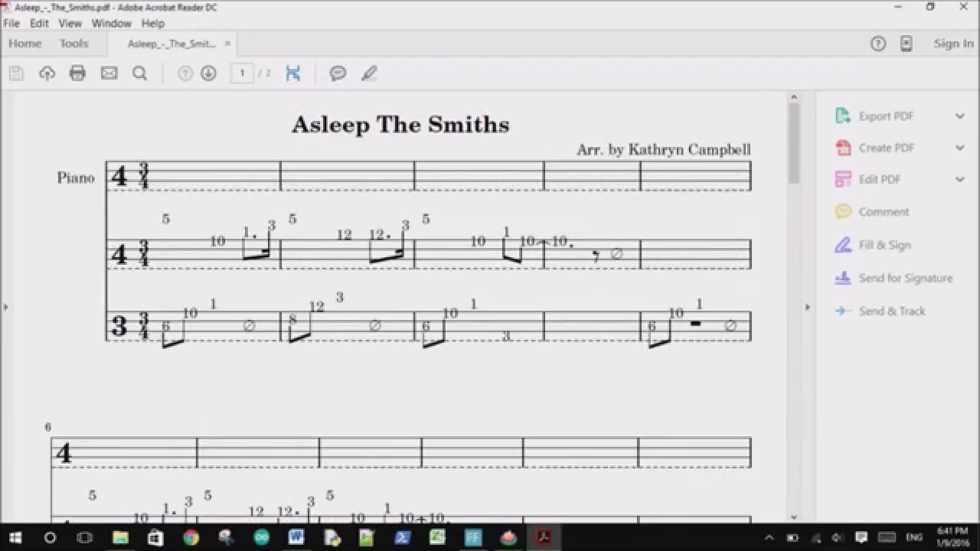This screenshot has width=980, height=551.
Task: Open the Window menu
Action: [x=112, y=23]
